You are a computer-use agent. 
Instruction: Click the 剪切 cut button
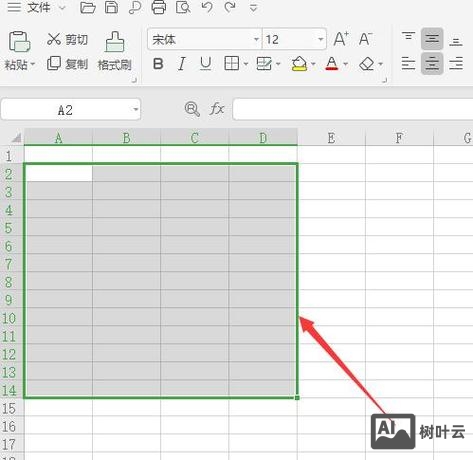(x=67, y=39)
